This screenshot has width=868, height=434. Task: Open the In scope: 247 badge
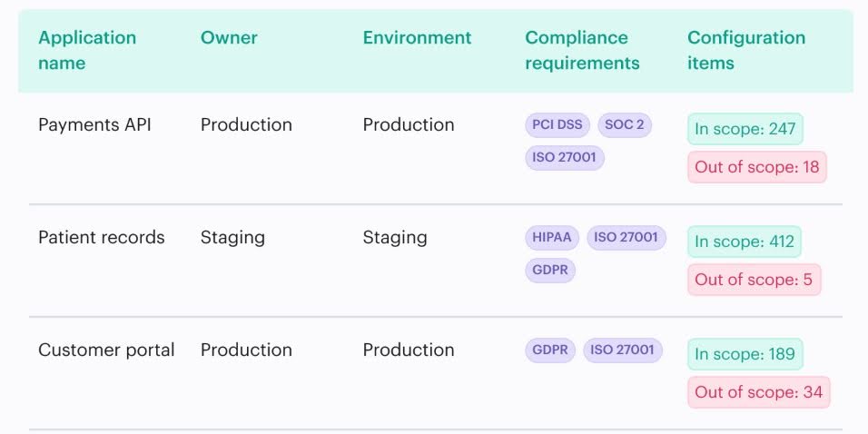click(x=745, y=129)
